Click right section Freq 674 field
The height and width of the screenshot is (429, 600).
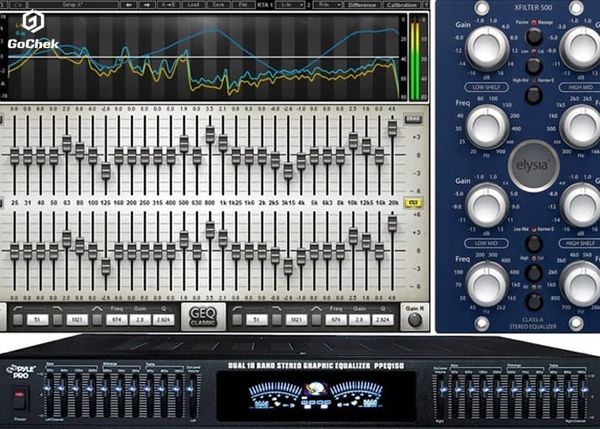click(x=336, y=320)
